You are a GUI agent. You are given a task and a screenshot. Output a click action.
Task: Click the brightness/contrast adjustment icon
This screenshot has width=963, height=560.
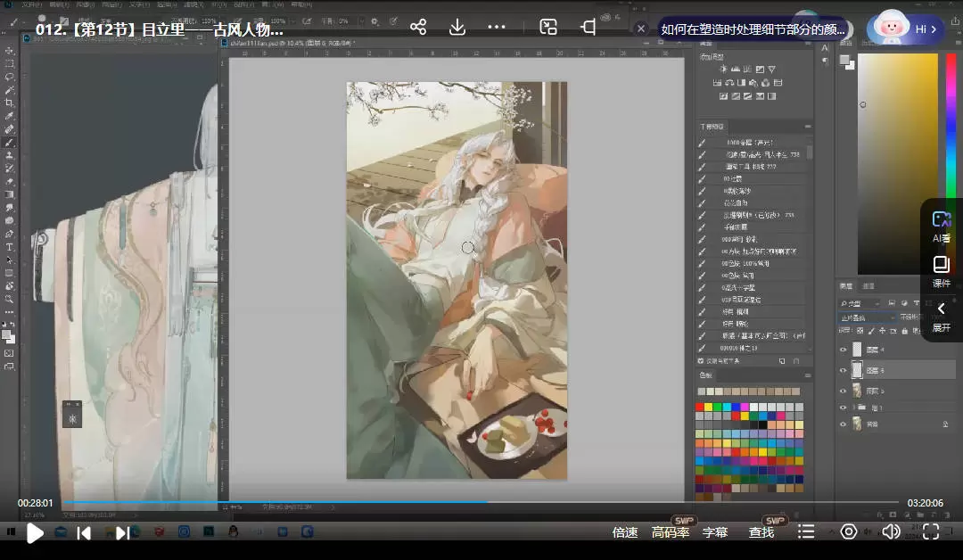coord(723,70)
